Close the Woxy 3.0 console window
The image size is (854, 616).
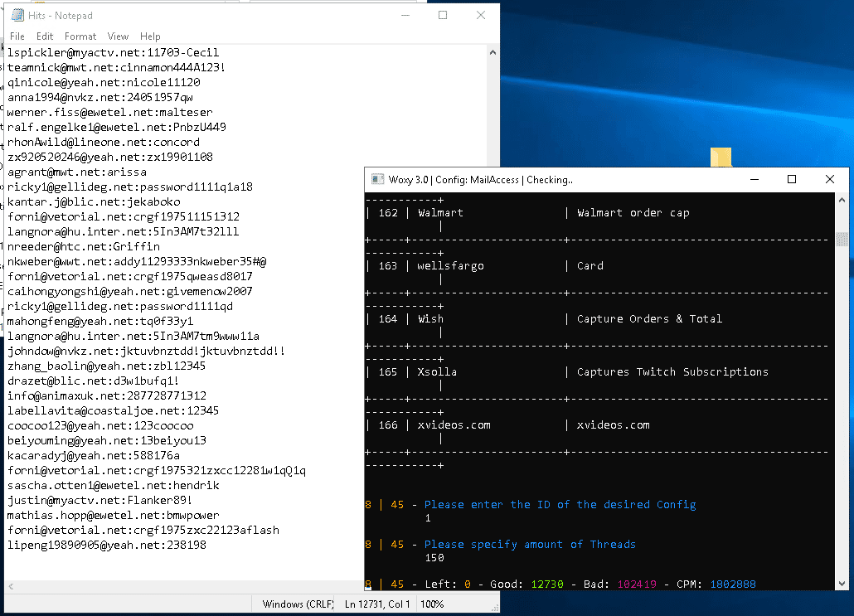830,180
